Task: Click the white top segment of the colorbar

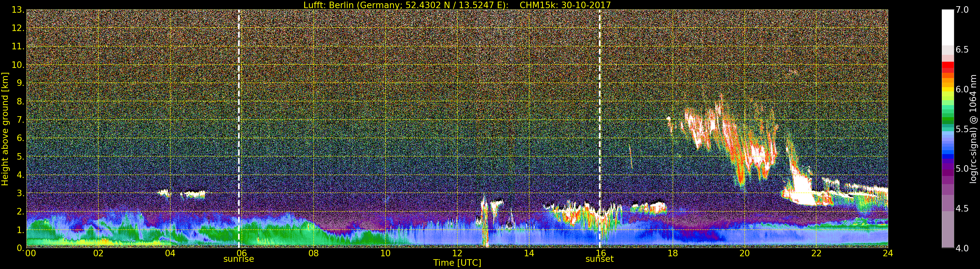Action: click(948, 27)
